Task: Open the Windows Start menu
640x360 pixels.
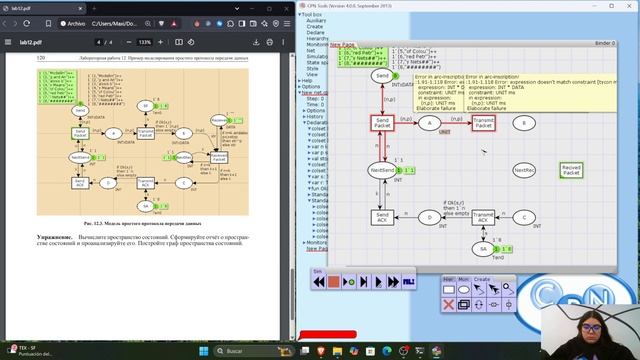Action: click(x=204, y=351)
